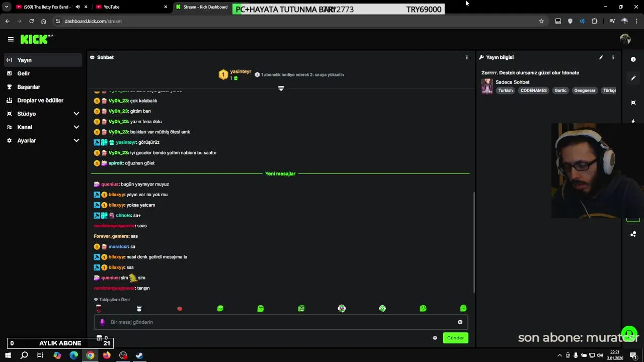Open the profile avatar menu
The width and height of the screenshot is (644, 362).
click(625, 39)
